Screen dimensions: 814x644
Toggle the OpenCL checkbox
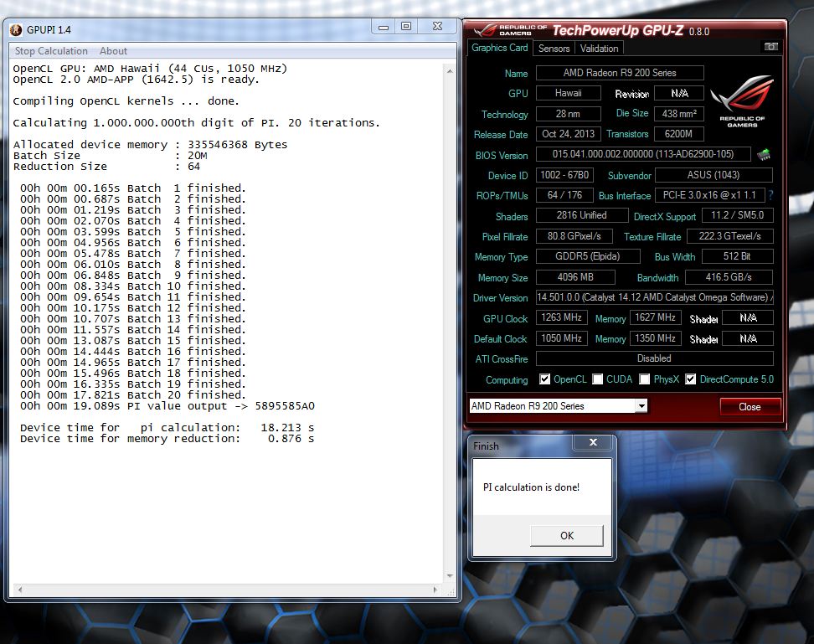(x=544, y=379)
